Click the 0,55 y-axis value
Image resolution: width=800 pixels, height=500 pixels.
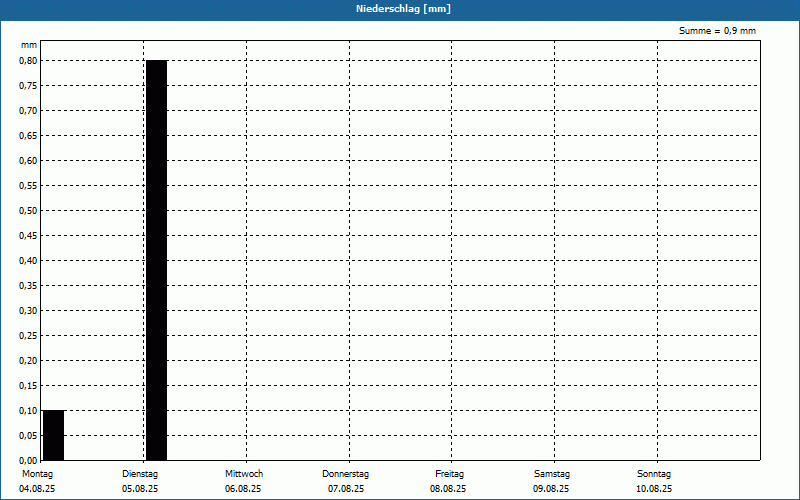[28, 186]
